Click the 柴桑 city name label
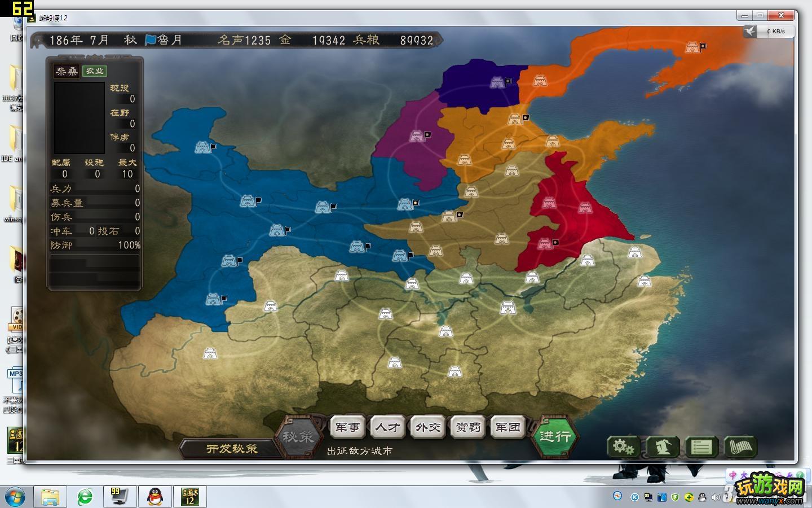 tap(67, 71)
